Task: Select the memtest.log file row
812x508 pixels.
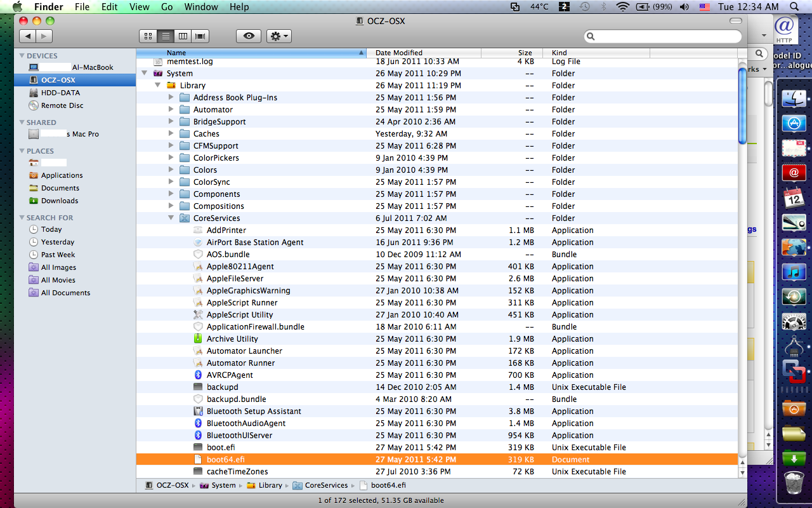Action: pyautogui.click(x=437, y=62)
